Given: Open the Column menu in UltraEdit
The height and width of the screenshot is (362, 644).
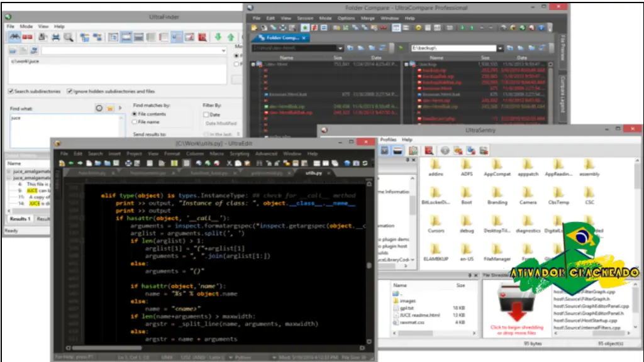Looking at the screenshot, I should coord(195,153).
